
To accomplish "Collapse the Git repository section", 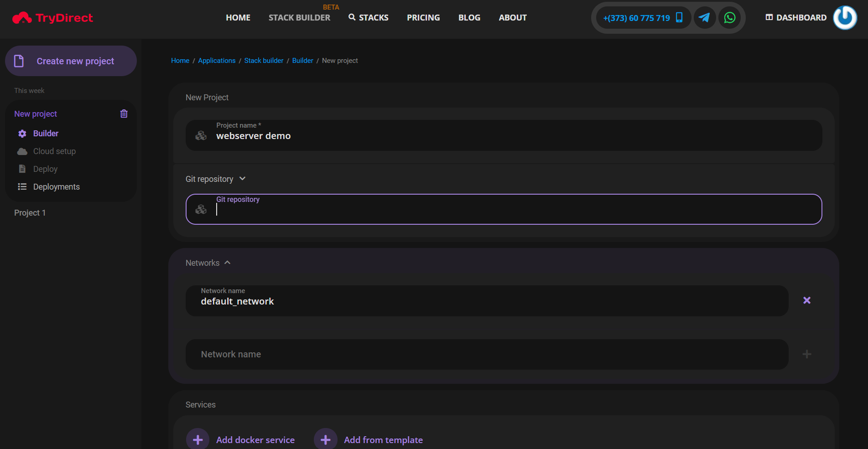I will click(242, 179).
